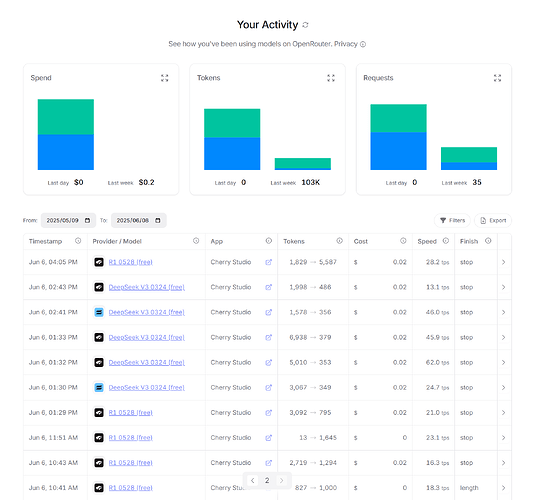Open Cherry Studio external link, 02:43 PM row
Image resolution: width=552 pixels, height=500 pixels.
[269, 287]
